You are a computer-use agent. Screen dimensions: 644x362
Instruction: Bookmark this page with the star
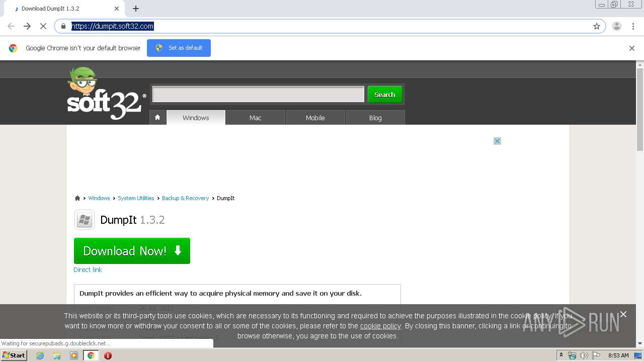[x=597, y=26]
